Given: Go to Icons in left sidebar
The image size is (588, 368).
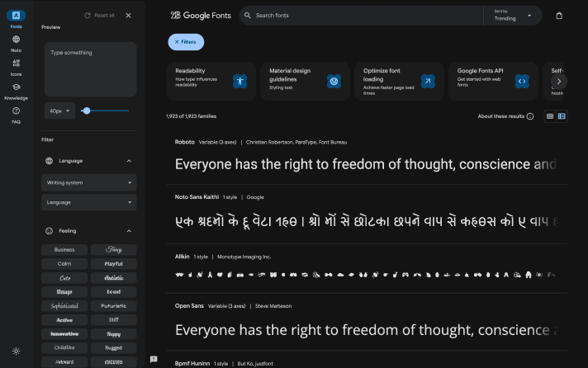Looking at the screenshot, I should click(x=17, y=68).
